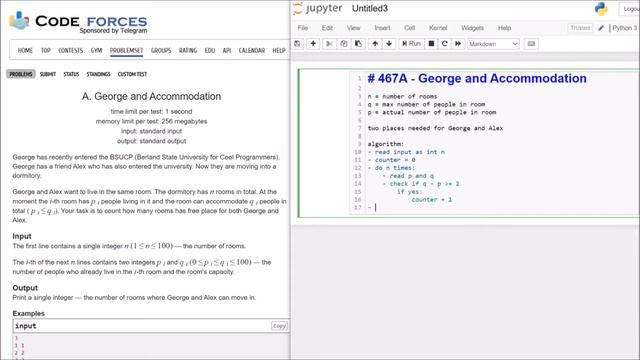Open the EDU section on Codeforces
This screenshot has width=640, height=360.
click(210, 50)
